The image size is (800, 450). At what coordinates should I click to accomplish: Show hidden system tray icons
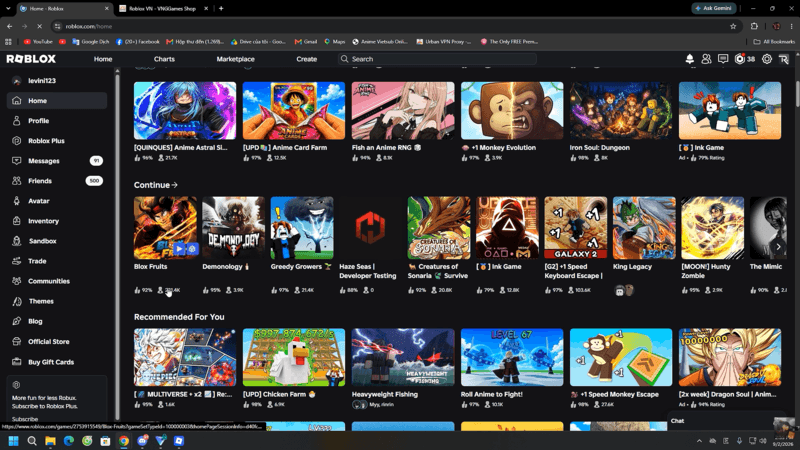pos(699,441)
